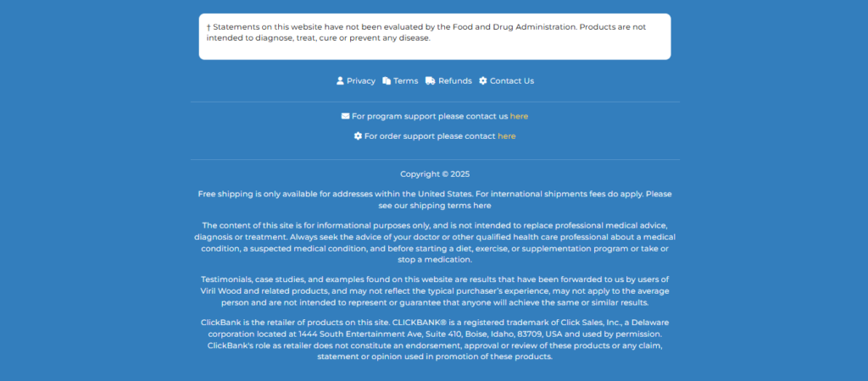This screenshot has width=868, height=381.
Task: Click the ClickBank retailer paragraph
Action: click(x=435, y=340)
